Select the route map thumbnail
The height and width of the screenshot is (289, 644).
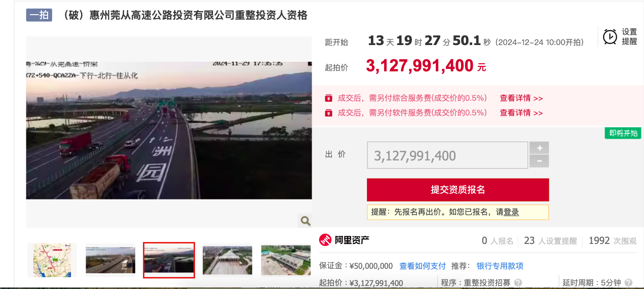[52, 260]
